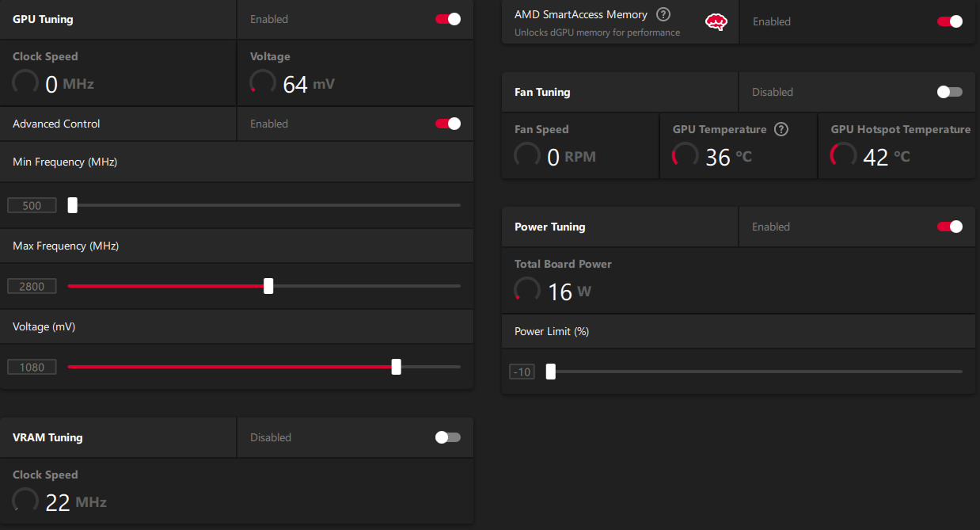Click the Voltage value box 1080
Viewport: 980px width, 530px height.
click(x=32, y=368)
